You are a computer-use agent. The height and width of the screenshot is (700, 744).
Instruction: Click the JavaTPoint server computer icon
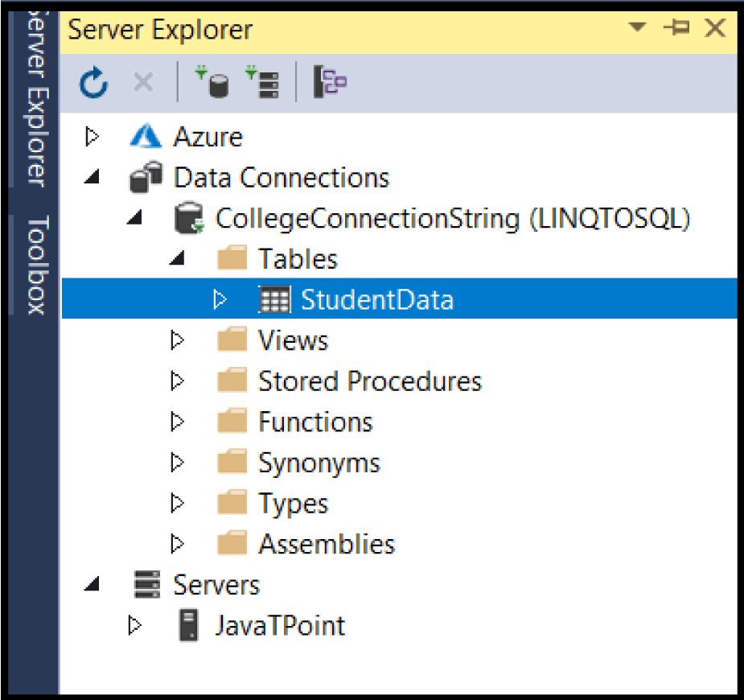pos(188,625)
